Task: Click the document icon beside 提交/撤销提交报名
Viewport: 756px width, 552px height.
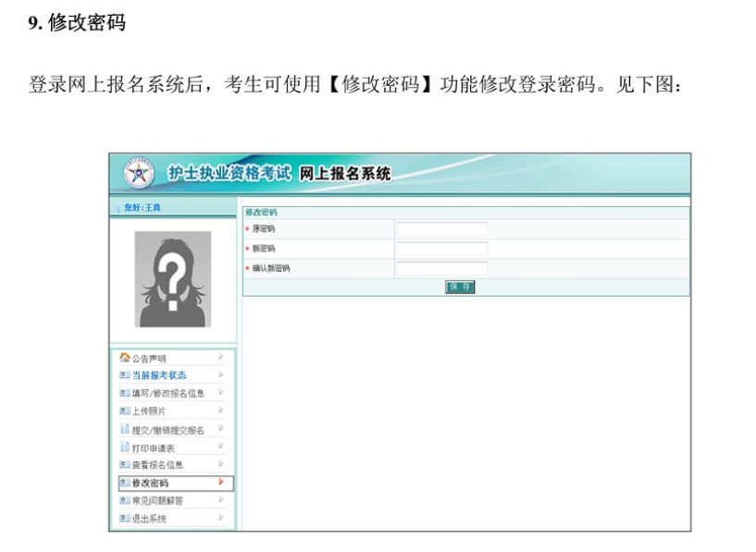Action: point(125,429)
